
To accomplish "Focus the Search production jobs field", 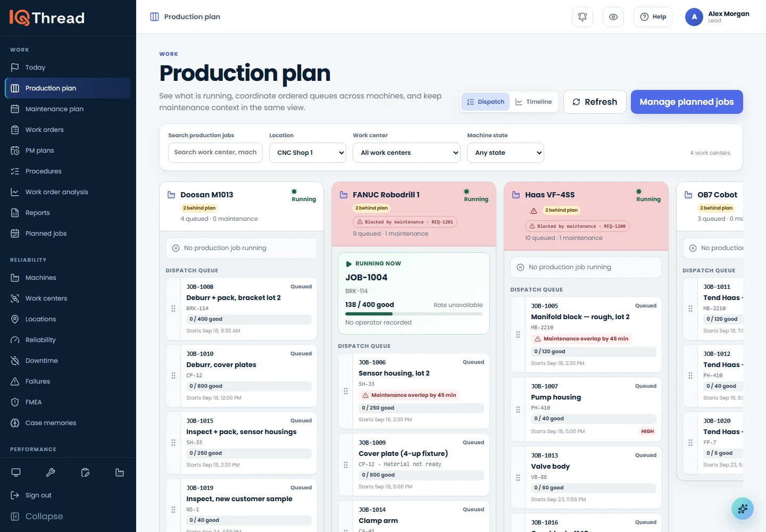I will pyautogui.click(x=215, y=153).
